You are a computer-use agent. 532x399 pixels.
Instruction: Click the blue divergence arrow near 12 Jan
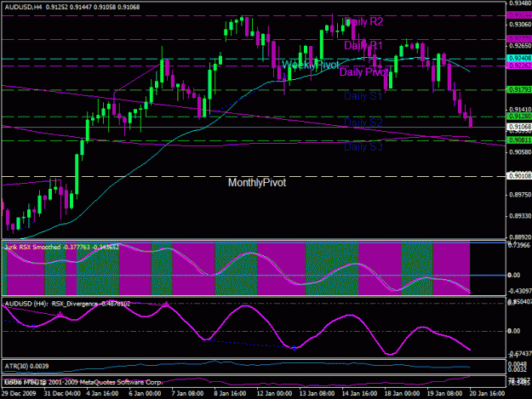click(x=295, y=348)
